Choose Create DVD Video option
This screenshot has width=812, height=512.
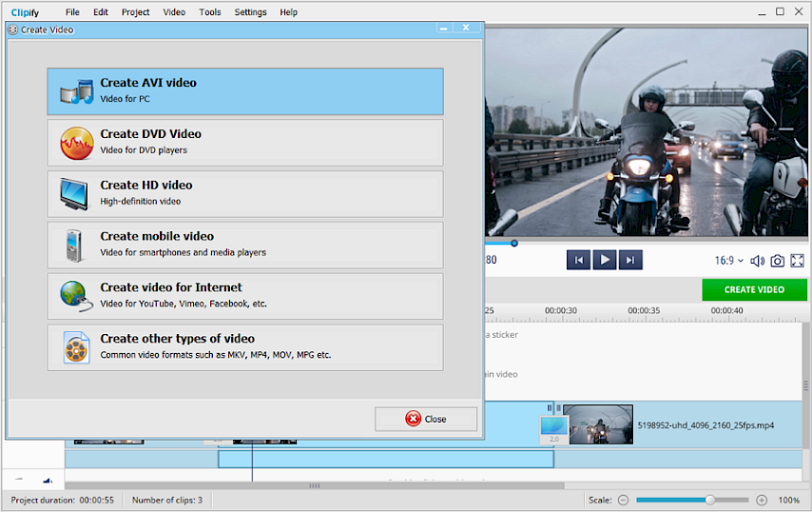click(245, 143)
